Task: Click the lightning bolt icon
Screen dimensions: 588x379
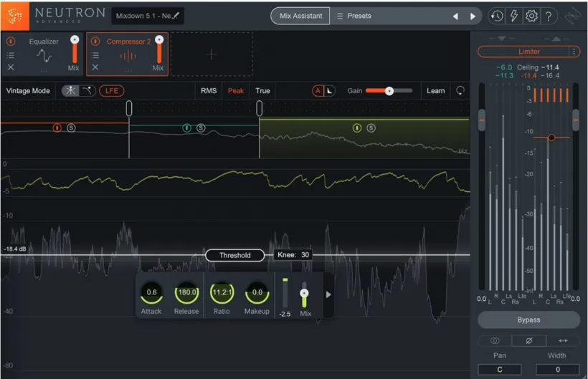Action: (x=513, y=16)
